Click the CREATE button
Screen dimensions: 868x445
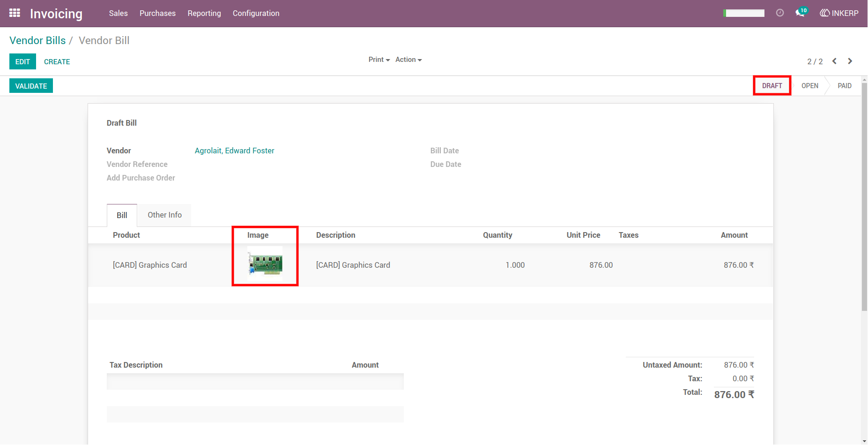pyautogui.click(x=57, y=61)
